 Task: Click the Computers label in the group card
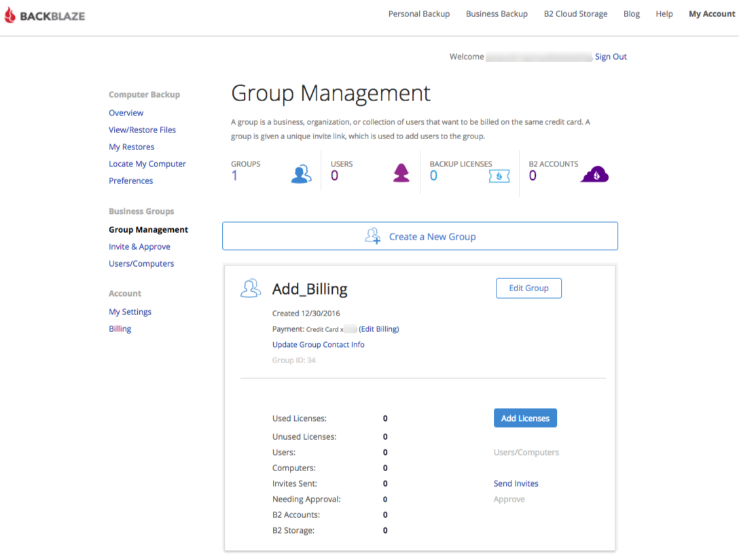point(293,468)
